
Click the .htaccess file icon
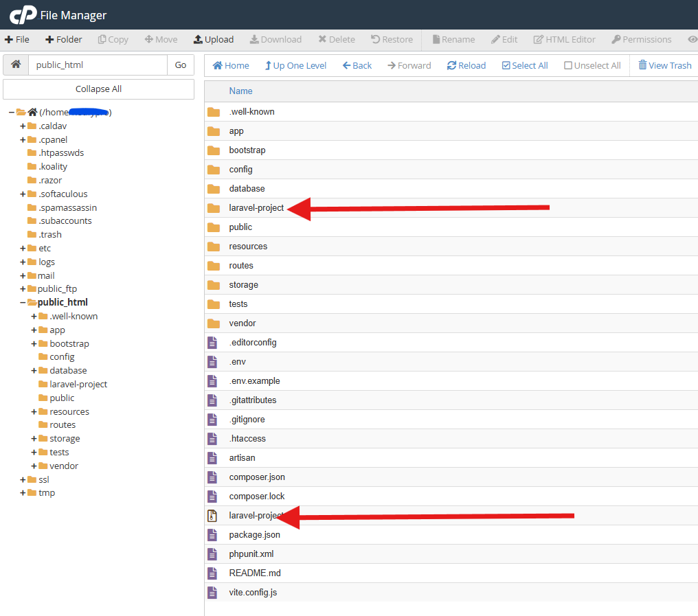212,439
